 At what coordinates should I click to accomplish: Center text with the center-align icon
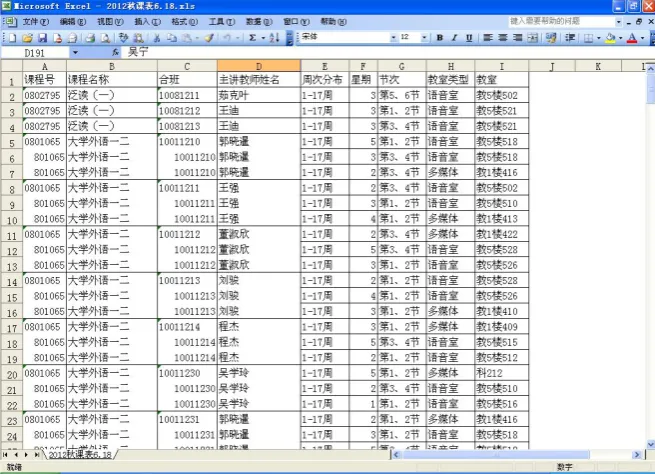pos(503,38)
